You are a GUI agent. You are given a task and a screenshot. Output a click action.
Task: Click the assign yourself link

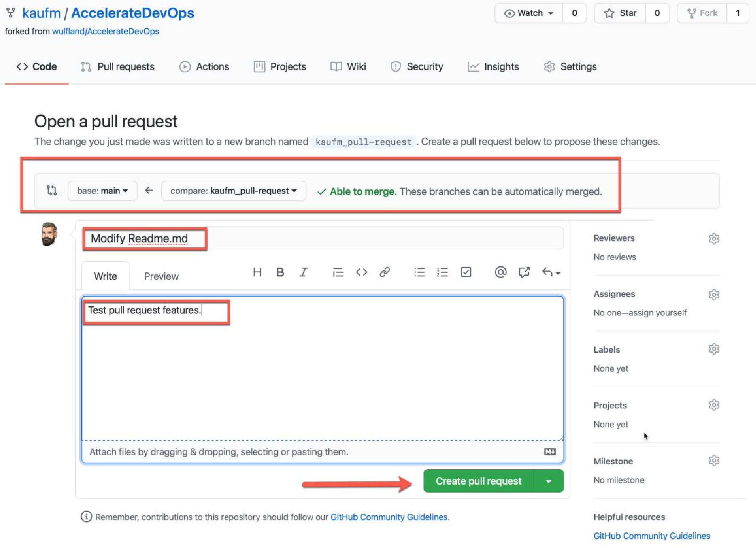click(657, 313)
